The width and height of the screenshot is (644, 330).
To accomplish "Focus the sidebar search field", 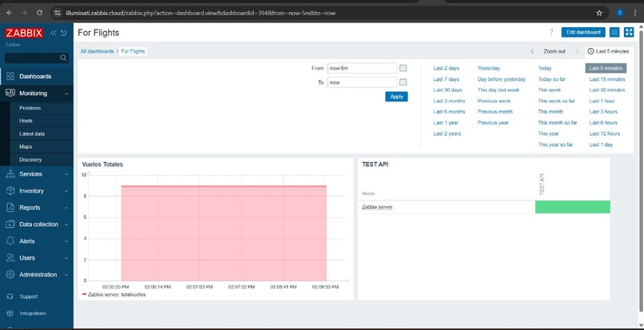I will point(33,58).
